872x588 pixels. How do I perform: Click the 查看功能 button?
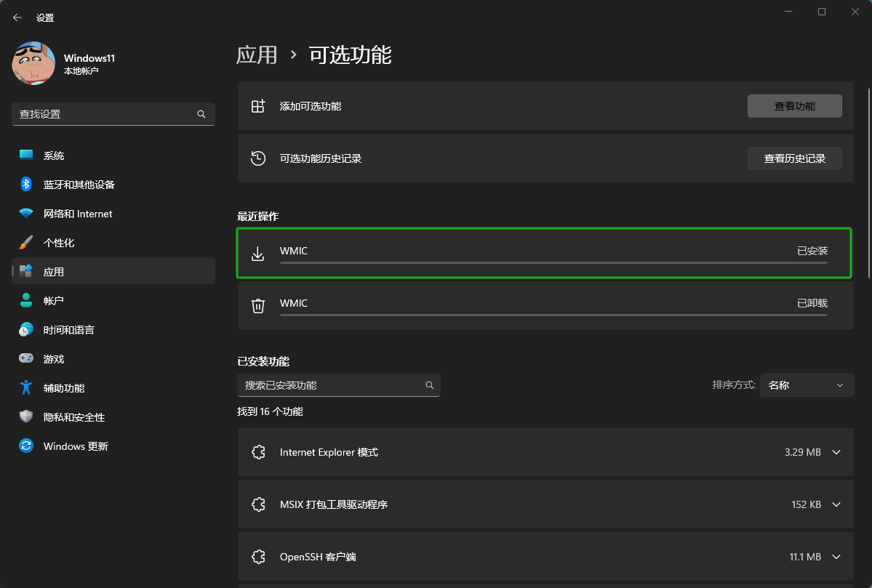click(x=794, y=106)
